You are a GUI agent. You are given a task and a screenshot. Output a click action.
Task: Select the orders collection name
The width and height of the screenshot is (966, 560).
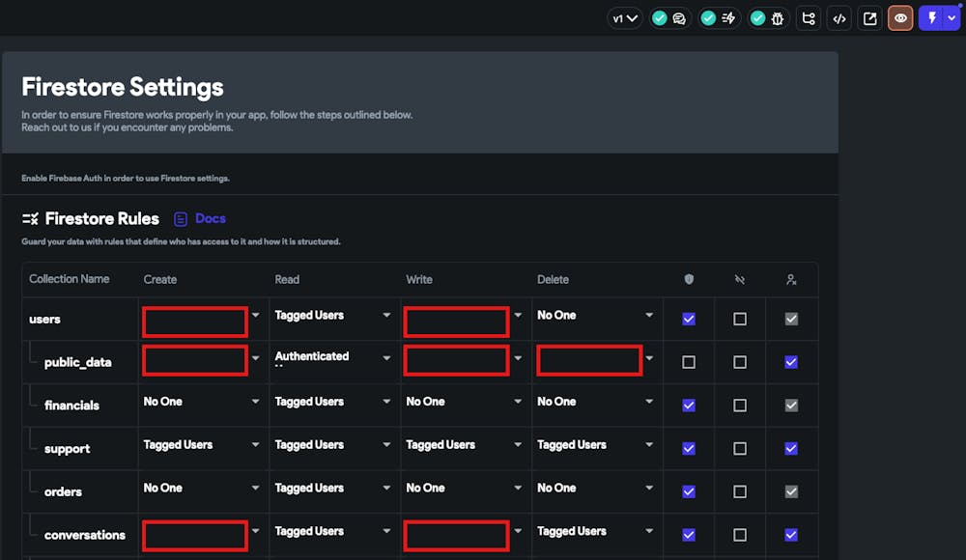63,491
